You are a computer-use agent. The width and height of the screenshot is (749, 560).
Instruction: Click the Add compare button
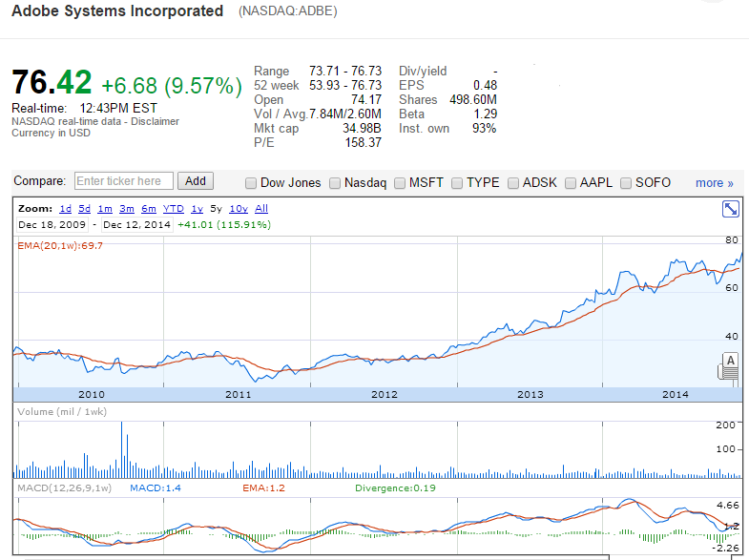[x=196, y=181]
